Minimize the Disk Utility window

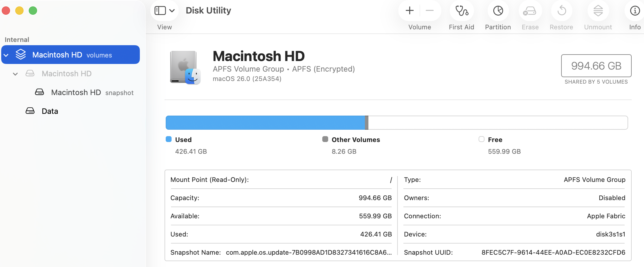click(x=19, y=11)
